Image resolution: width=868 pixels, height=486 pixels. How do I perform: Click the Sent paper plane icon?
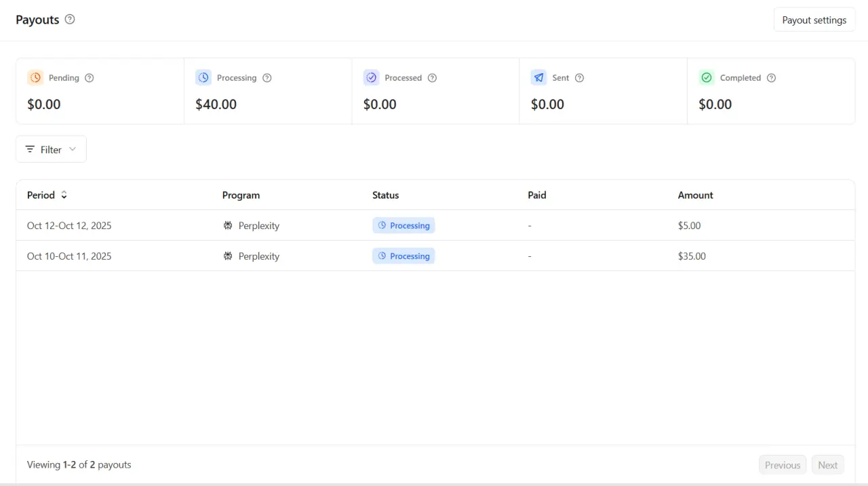click(x=538, y=78)
